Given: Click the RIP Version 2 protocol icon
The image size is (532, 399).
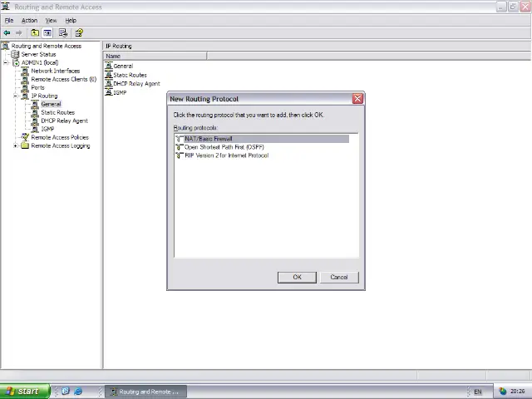Looking at the screenshot, I should (180, 155).
